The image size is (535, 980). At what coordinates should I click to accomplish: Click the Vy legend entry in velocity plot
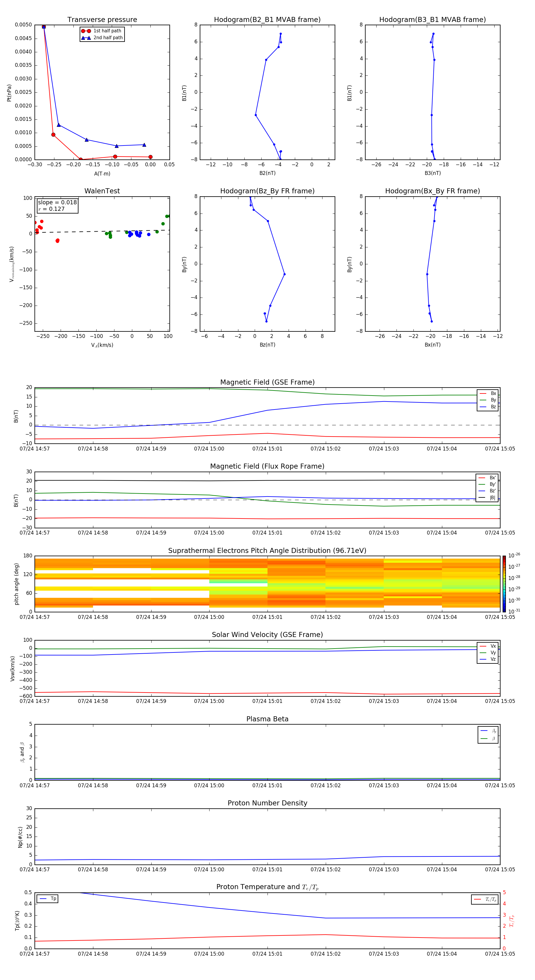(488, 653)
